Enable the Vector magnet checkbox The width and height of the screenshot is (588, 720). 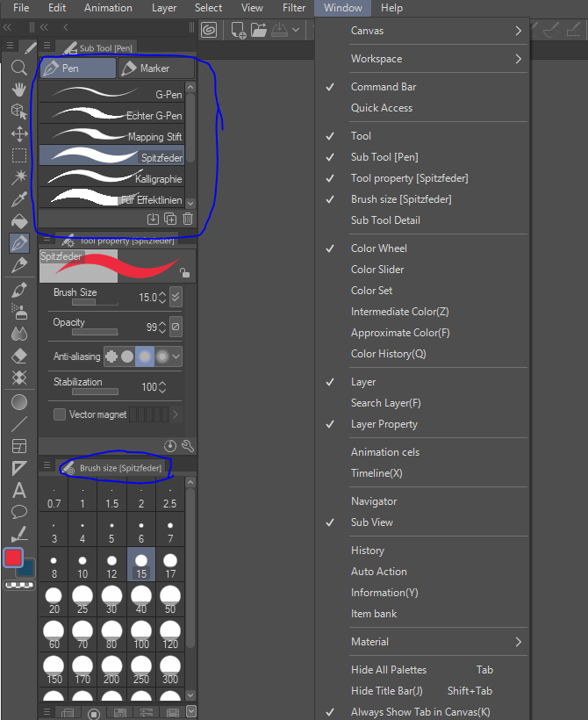tap(61, 413)
